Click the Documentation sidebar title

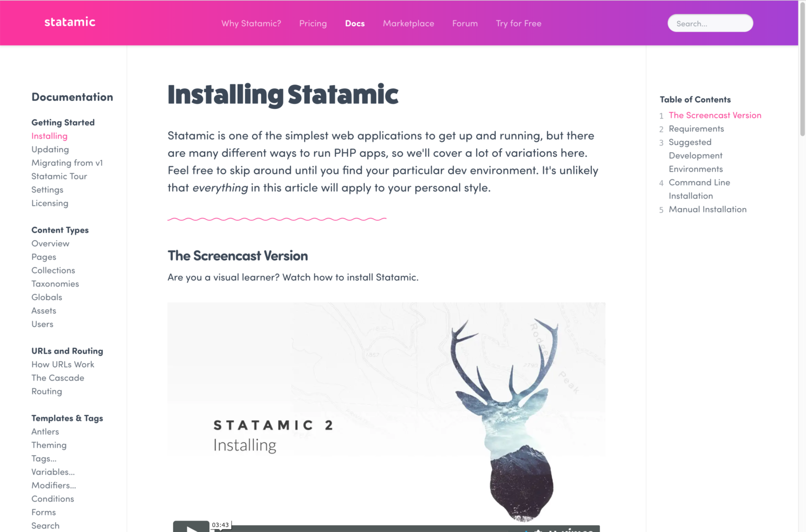[x=72, y=97]
